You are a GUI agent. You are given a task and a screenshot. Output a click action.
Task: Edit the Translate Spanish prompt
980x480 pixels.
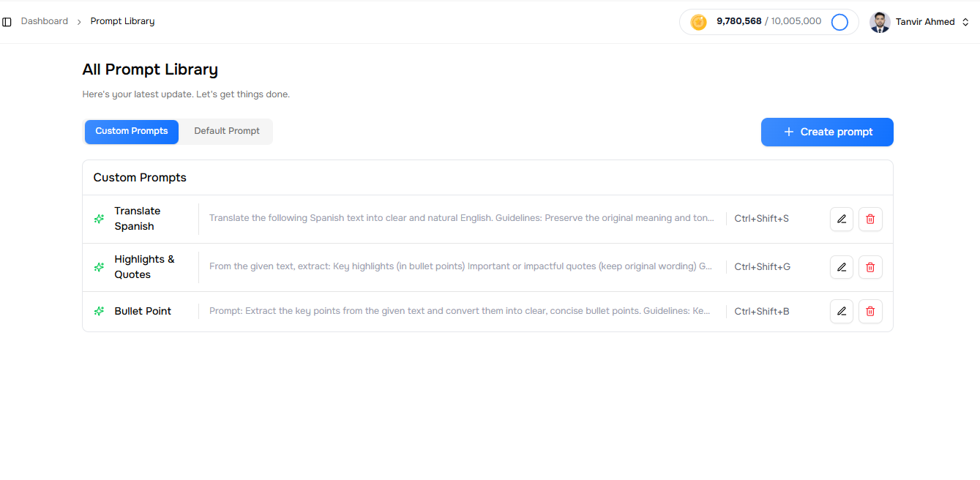[842, 219]
